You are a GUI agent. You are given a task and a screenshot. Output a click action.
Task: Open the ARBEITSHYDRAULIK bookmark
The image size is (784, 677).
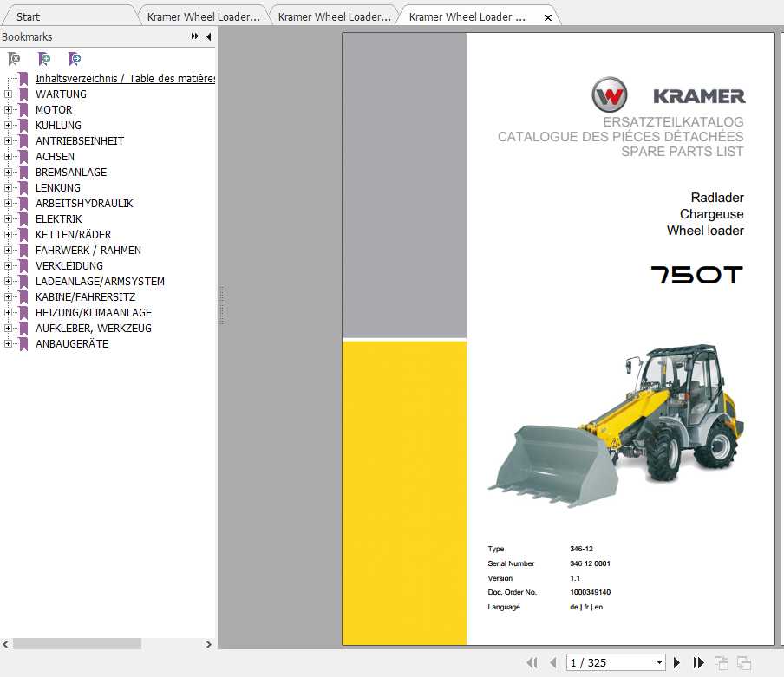click(x=84, y=204)
